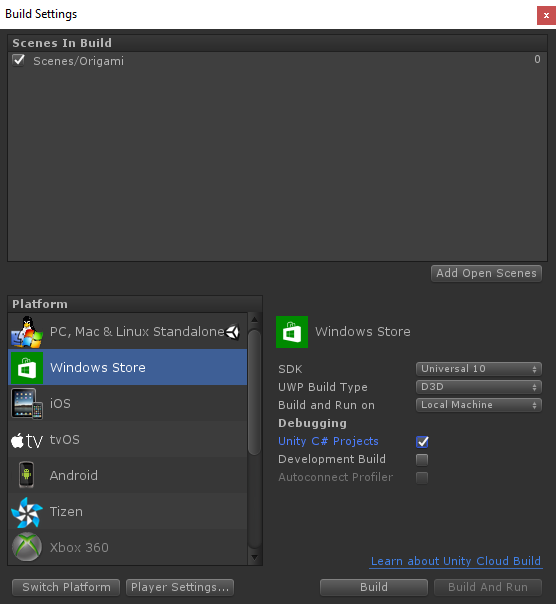556x604 pixels.
Task: Click the PC, Mac & Linux Standalone platform icon
Action: click(x=27, y=332)
